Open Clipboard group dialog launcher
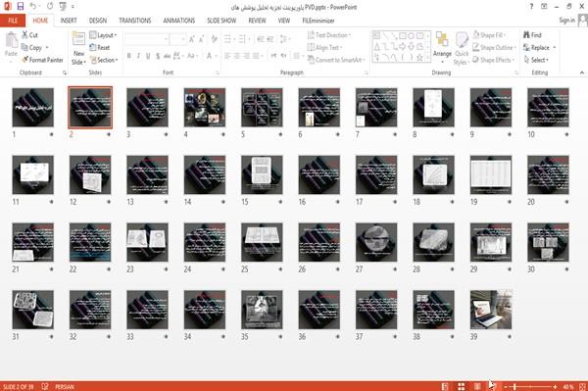Image resolution: width=588 pixels, height=391 pixels. point(65,73)
